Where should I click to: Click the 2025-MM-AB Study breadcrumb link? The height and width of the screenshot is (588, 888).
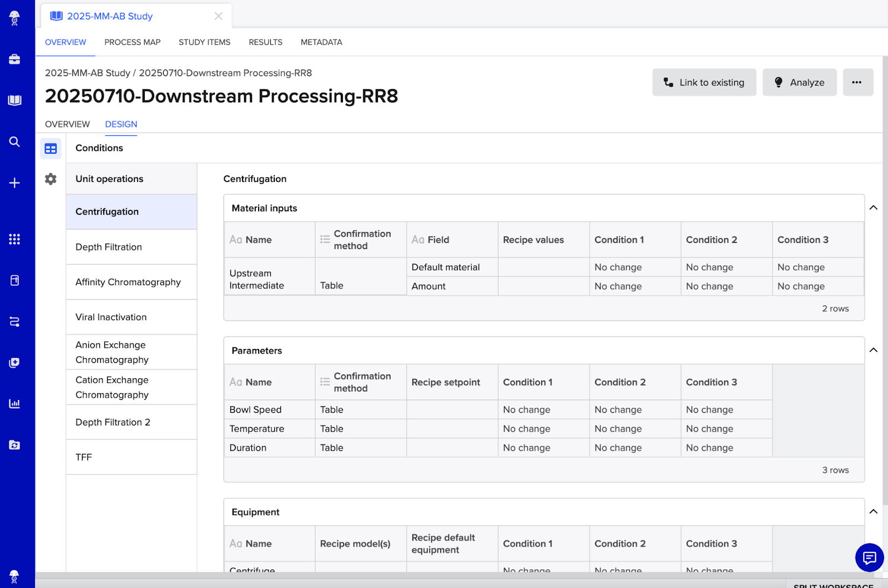(x=87, y=73)
